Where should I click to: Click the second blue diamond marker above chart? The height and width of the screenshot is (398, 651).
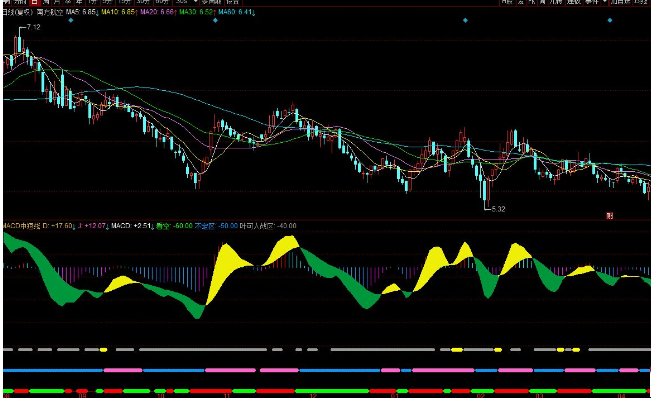tap(215, 20)
